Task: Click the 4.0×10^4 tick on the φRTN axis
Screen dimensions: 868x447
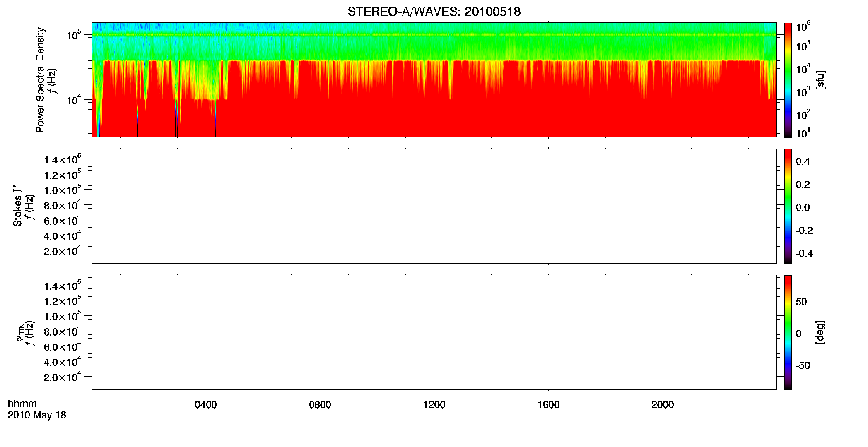Action: click(x=63, y=362)
